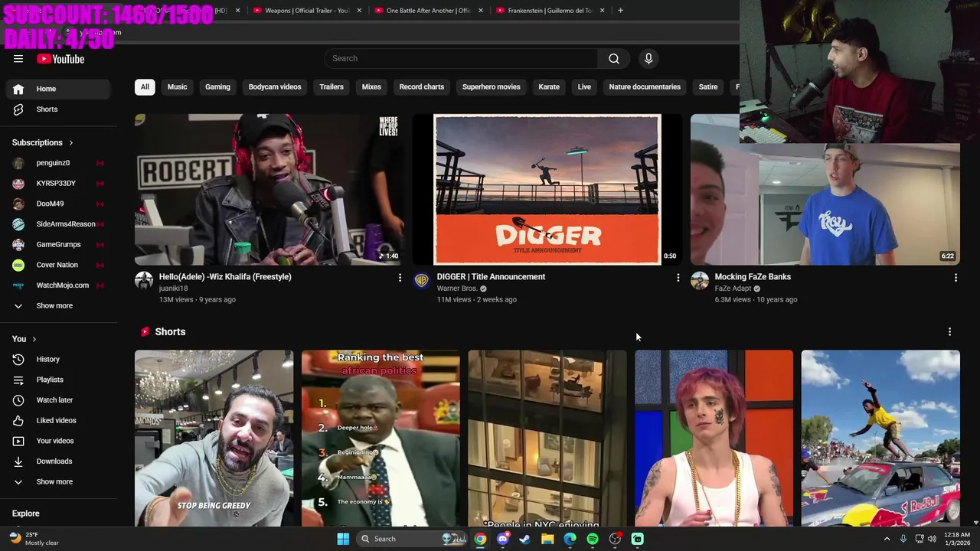Start voice search with the microphone icon
Image resolution: width=980 pixels, height=551 pixels.
pos(648,58)
